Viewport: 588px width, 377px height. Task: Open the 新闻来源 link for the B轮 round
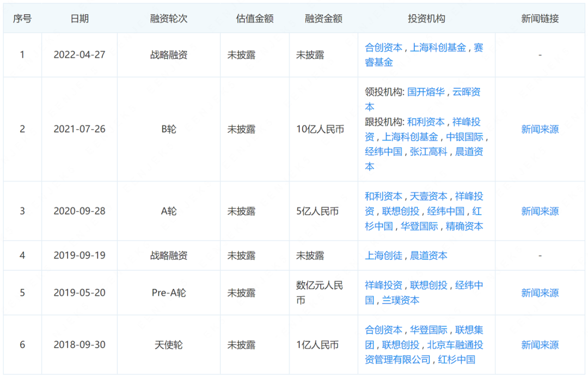point(540,129)
